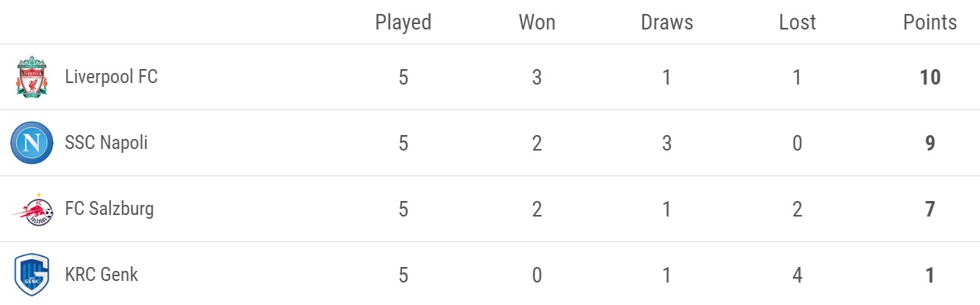Click KRC Genk's 4 lost matches cell

coord(798,275)
